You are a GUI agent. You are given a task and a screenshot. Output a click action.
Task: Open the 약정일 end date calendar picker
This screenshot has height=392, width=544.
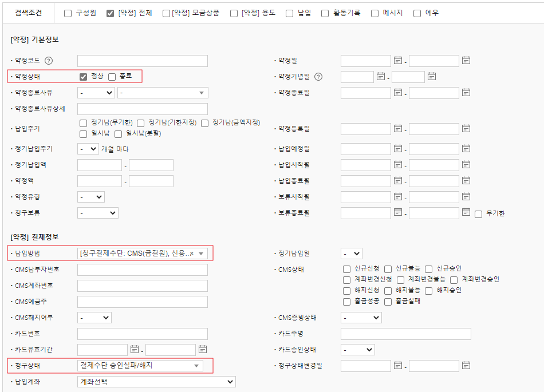(x=466, y=60)
